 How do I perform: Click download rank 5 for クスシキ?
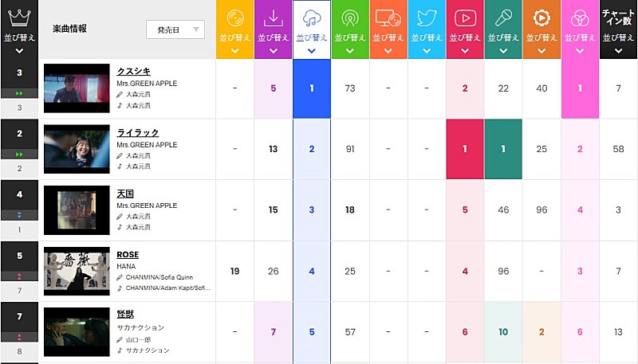274,88
